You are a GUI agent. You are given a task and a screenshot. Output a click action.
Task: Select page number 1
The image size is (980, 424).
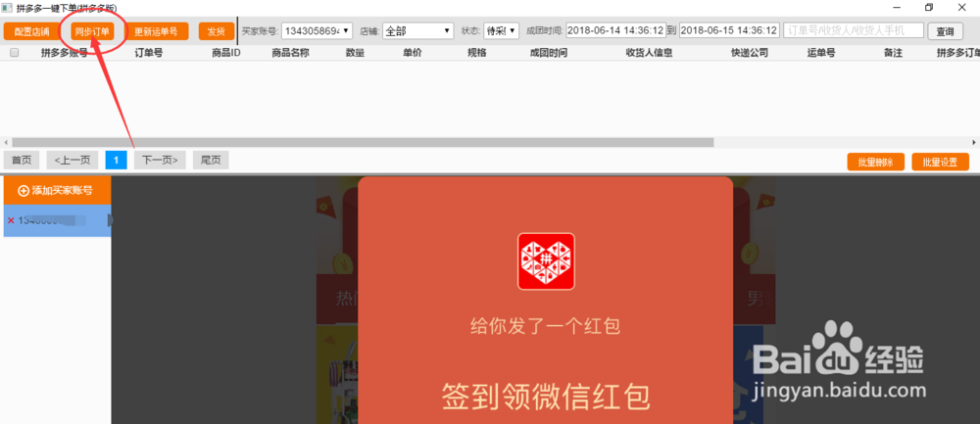[117, 161]
